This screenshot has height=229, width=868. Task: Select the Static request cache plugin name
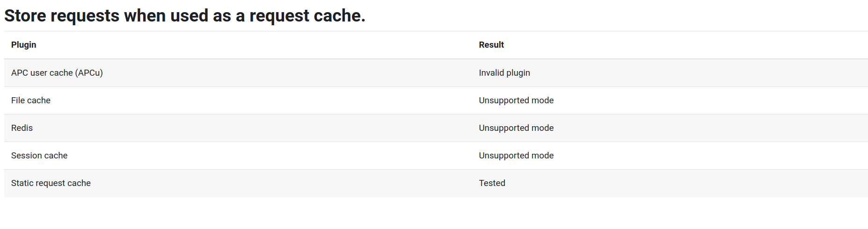point(51,183)
